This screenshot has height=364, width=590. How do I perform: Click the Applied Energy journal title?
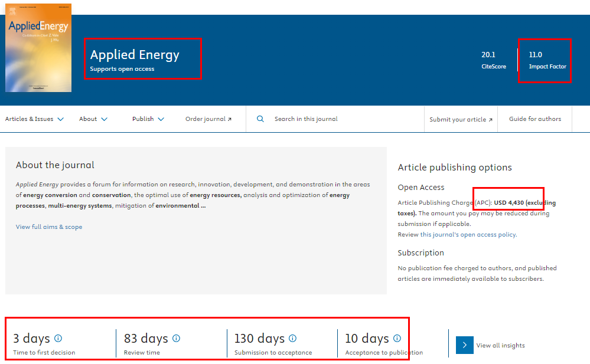click(135, 55)
